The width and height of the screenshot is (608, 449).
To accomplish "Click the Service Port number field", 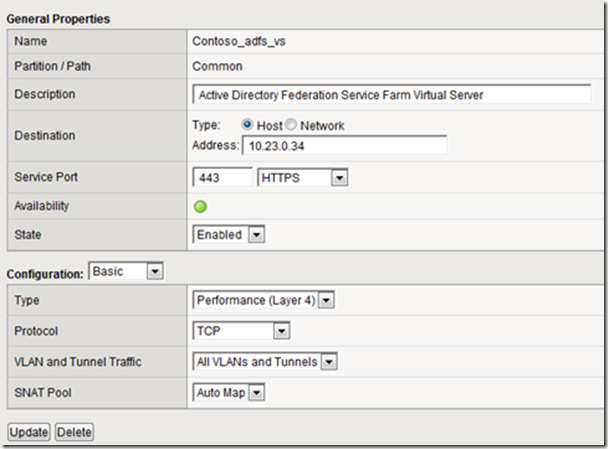I will pos(222,177).
